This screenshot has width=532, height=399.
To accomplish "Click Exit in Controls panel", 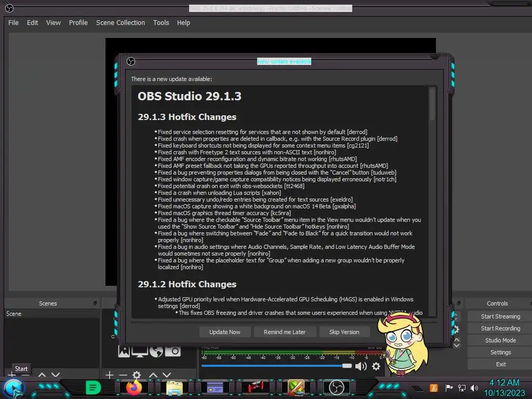I will coord(500,364).
